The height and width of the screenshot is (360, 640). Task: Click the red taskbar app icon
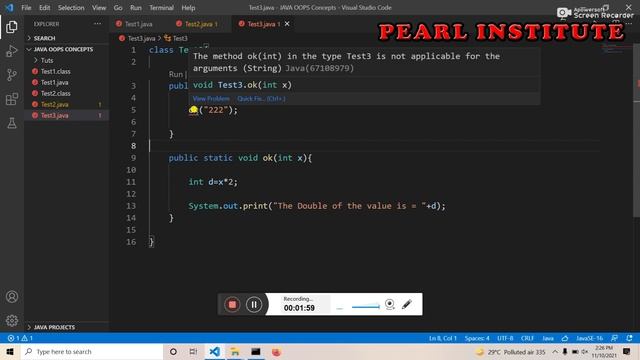pos(276,352)
